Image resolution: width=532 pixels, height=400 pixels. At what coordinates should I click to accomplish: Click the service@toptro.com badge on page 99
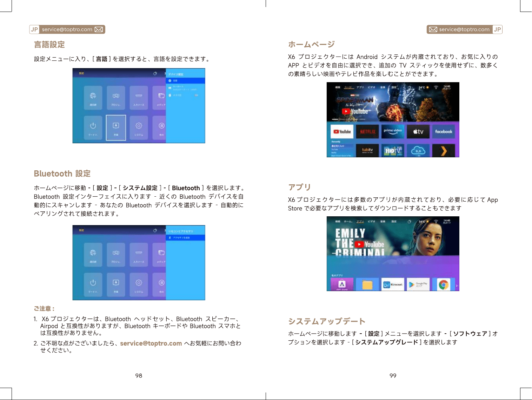(465, 29)
